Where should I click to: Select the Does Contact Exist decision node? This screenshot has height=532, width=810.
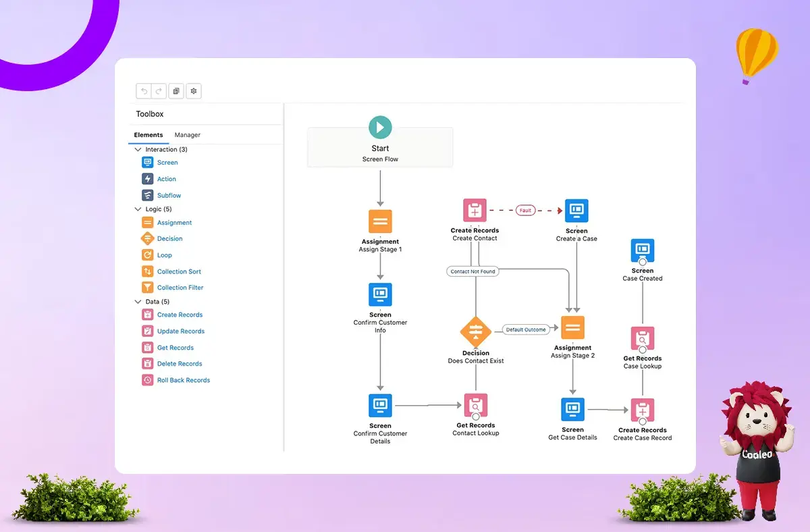tap(476, 331)
